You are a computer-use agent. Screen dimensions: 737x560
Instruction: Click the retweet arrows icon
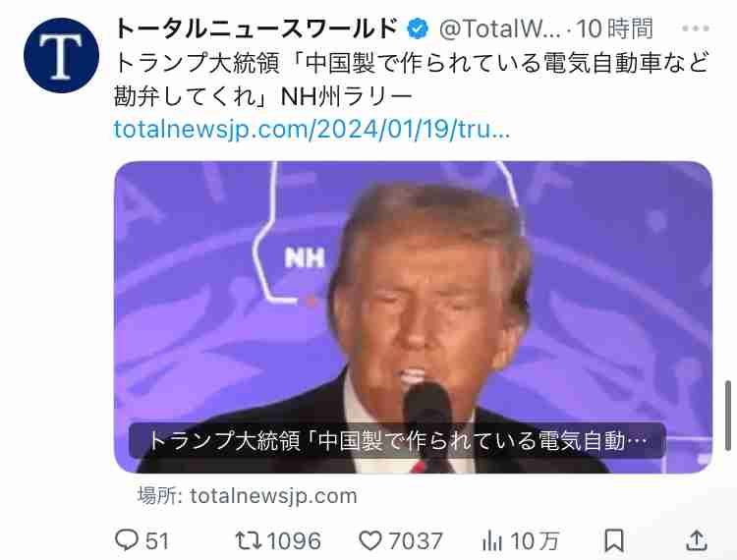[x=249, y=540]
